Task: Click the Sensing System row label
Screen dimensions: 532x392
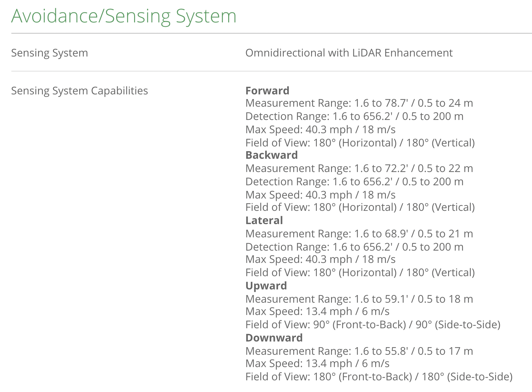Action: pyautogui.click(x=50, y=53)
